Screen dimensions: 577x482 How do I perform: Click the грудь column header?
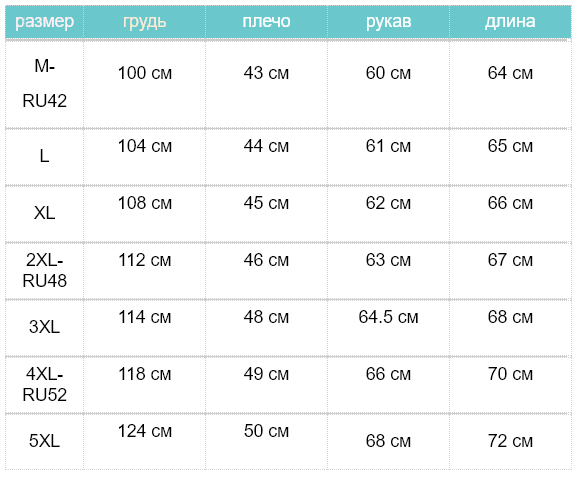tap(145, 22)
